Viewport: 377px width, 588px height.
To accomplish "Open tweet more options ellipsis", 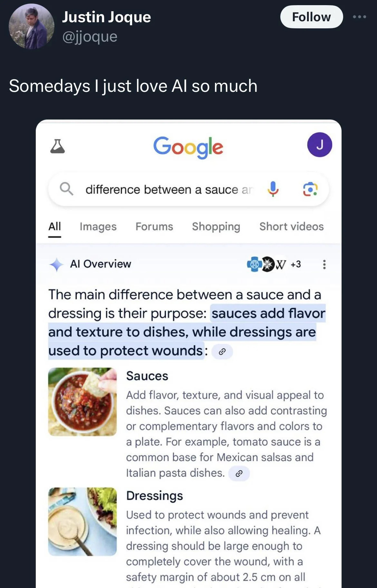I will click(359, 17).
